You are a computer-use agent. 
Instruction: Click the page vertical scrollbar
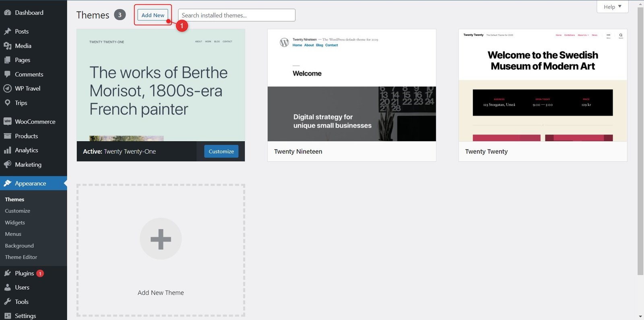(x=640, y=141)
